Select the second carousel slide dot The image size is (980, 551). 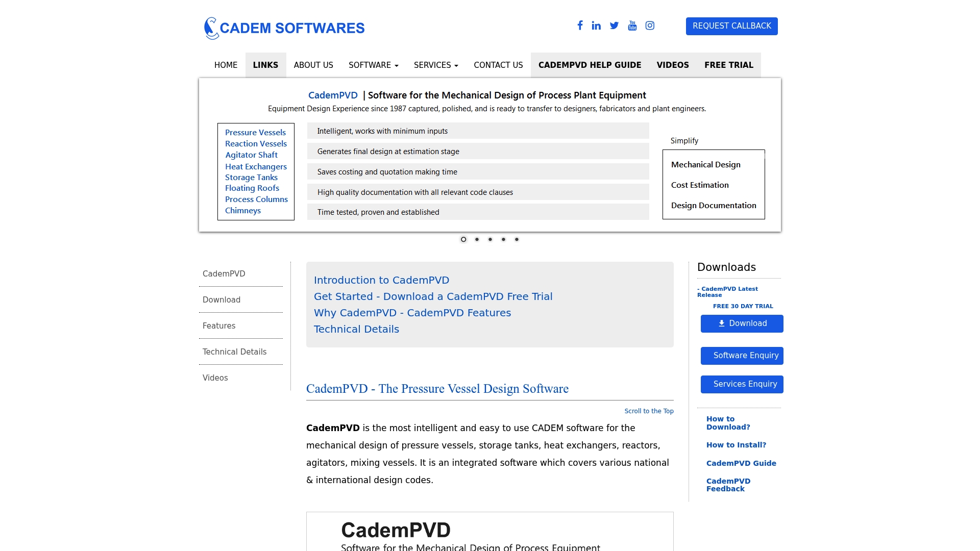tap(477, 239)
